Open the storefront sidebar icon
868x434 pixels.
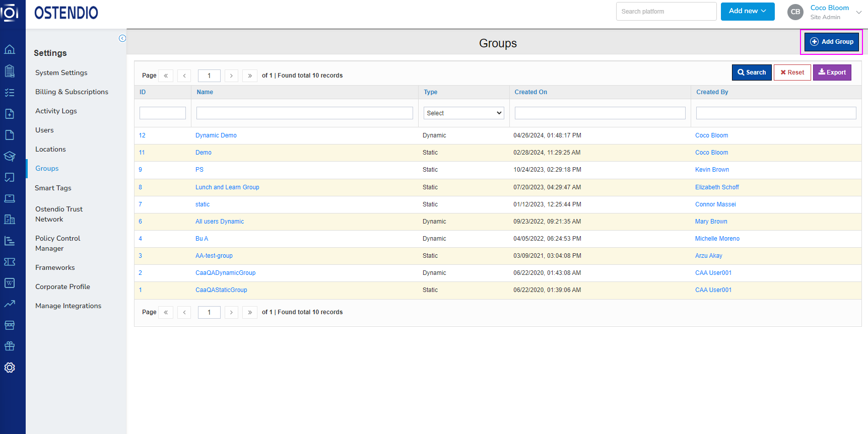10,325
